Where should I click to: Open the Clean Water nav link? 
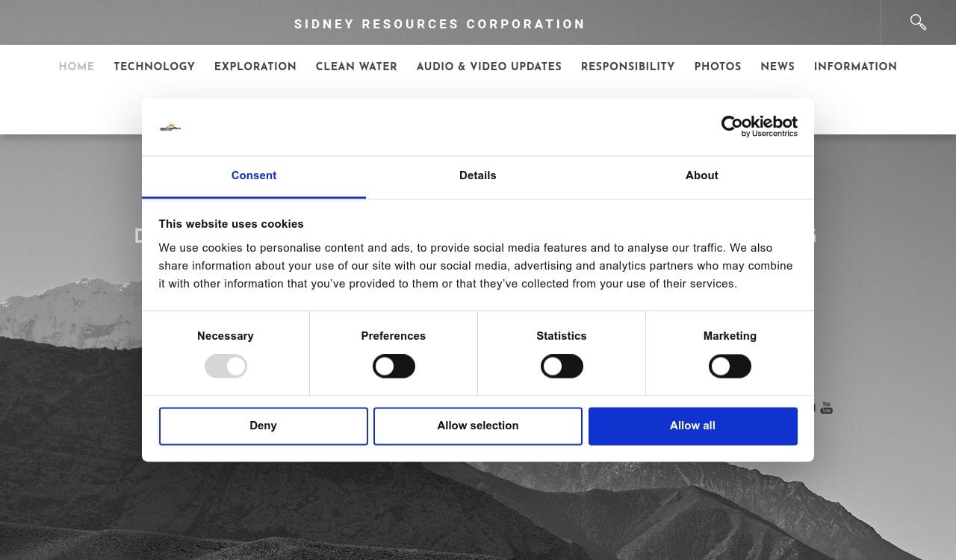(356, 66)
